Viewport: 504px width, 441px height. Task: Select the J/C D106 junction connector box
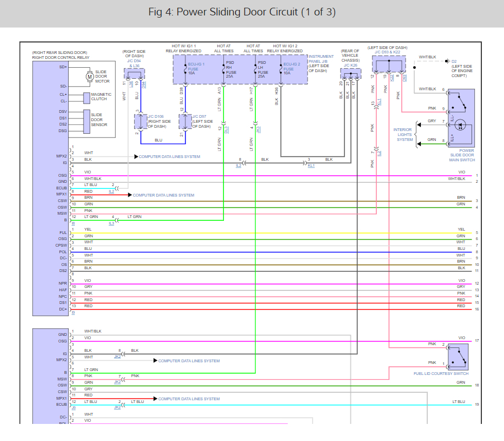(x=141, y=122)
